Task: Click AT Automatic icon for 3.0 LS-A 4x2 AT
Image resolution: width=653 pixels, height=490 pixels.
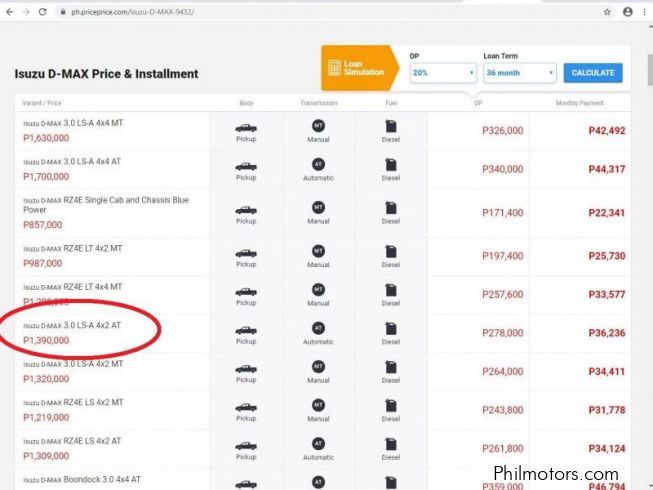Action: [318, 328]
